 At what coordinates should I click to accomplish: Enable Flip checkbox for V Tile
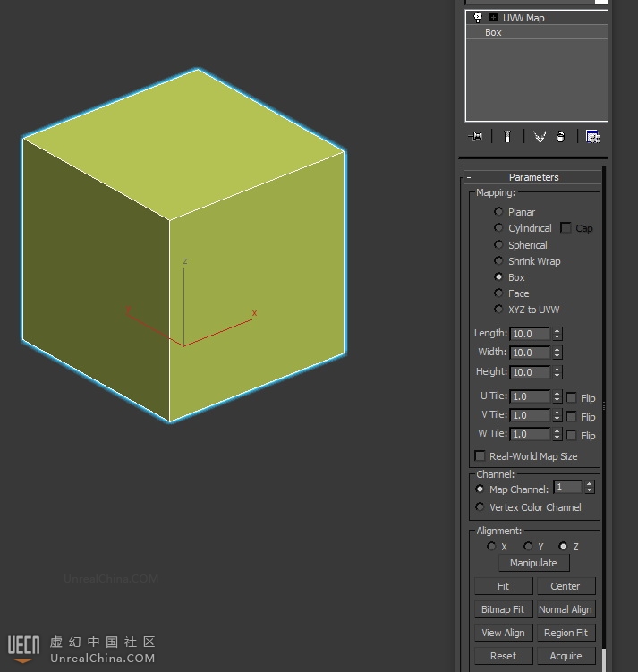tap(571, 416)
